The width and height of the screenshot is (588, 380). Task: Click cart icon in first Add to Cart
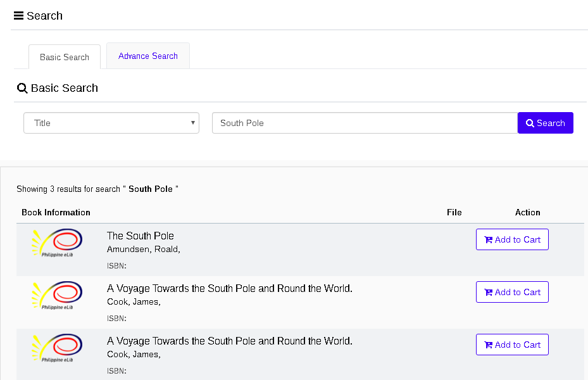488,240
